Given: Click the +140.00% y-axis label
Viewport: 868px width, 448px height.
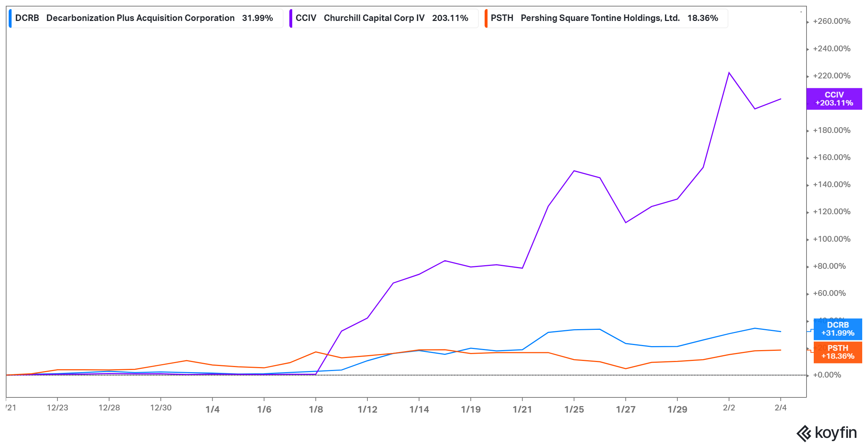Looking at the screenshot, I should (x=831, y=185).
